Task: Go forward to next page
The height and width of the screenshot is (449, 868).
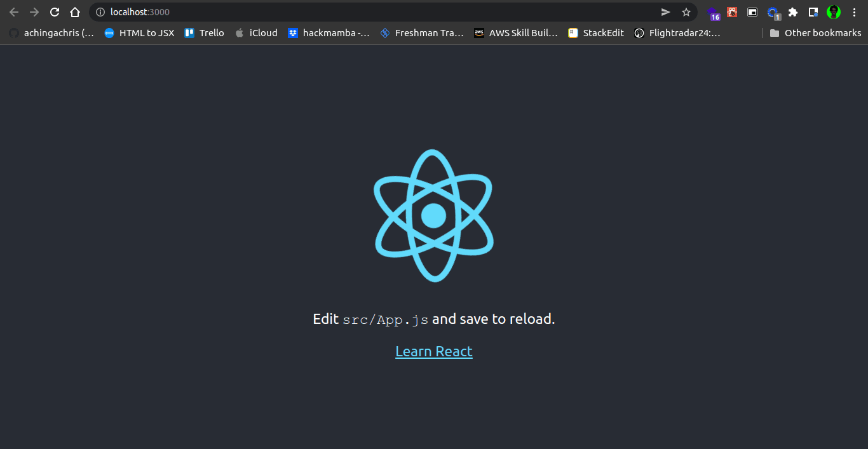Action: [34, 12]
